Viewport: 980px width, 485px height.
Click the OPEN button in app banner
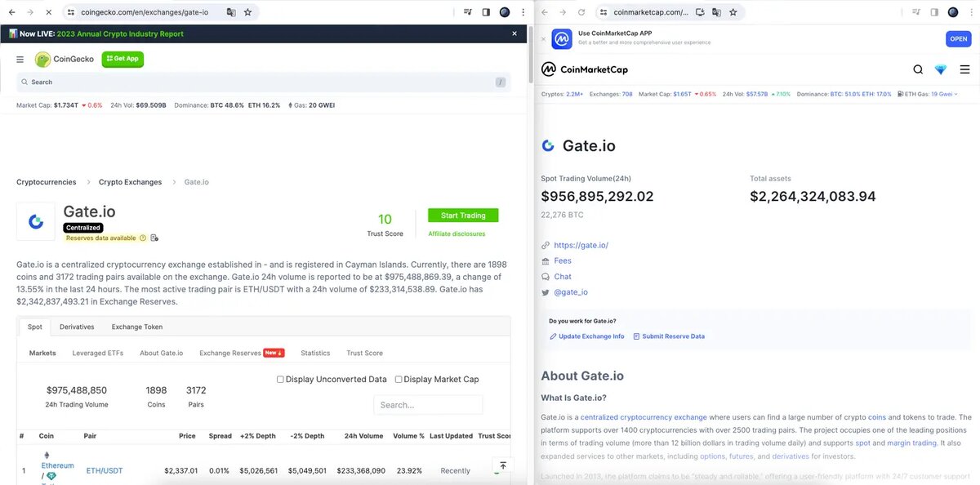click(958, 38)
